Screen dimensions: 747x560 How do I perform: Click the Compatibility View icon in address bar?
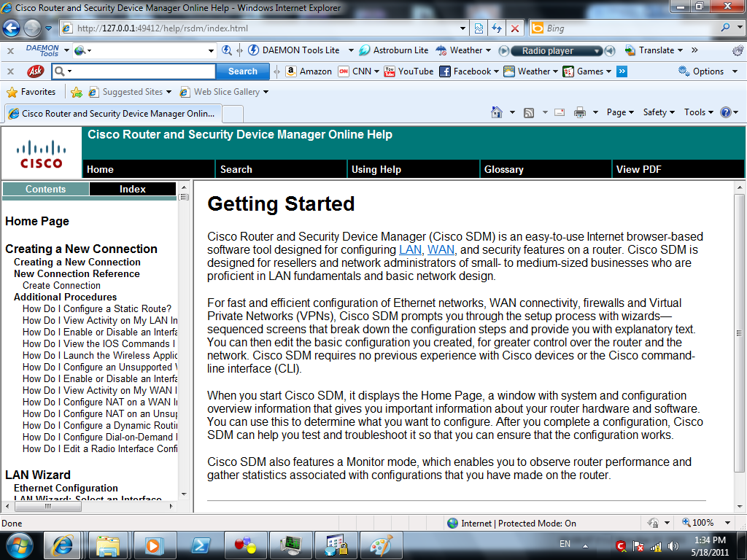tap(479, 28)
